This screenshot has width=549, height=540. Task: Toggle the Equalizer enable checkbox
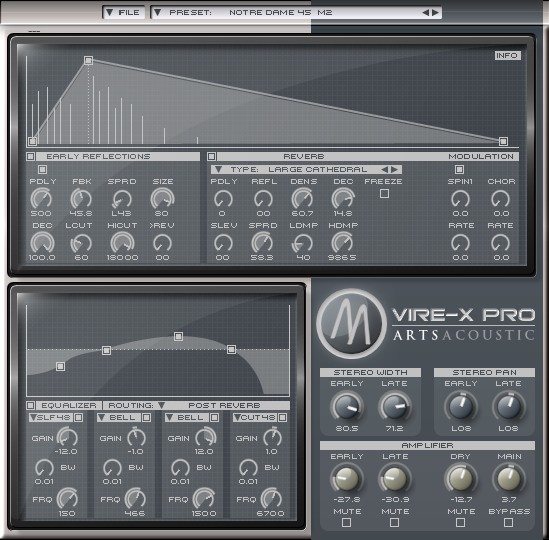coord(30,405)
